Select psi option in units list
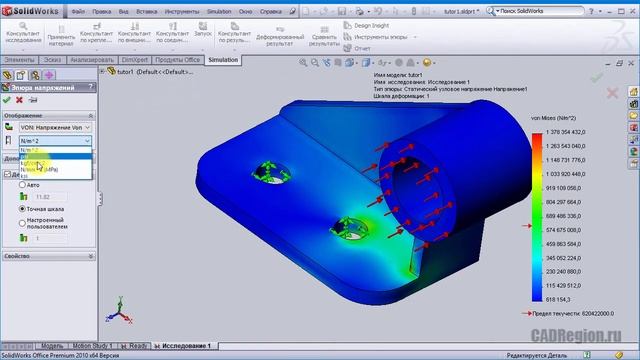Image resolution: width=640 pixels, height=360 pixels. click(x=56, y=156)
